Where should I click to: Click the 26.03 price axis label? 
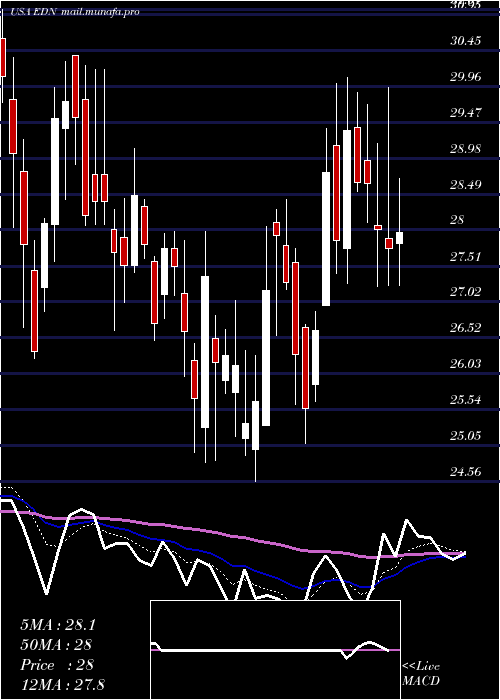(466, 364)
